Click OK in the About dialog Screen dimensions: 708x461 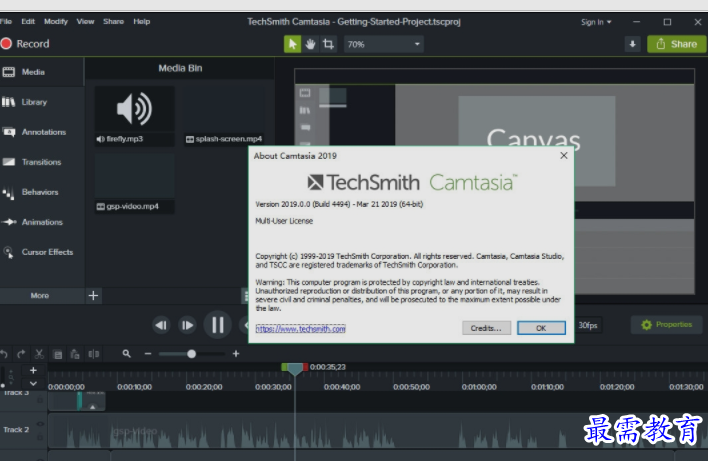541,328
